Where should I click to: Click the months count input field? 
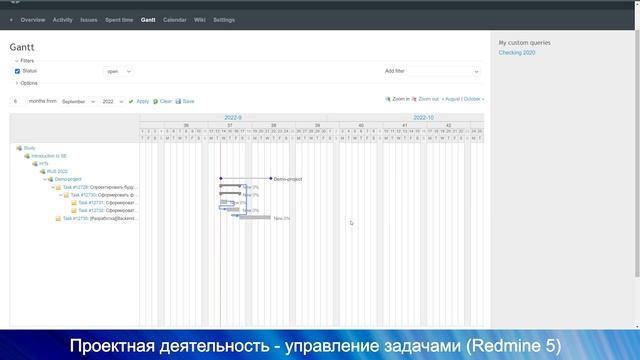(x=18, y=101)
